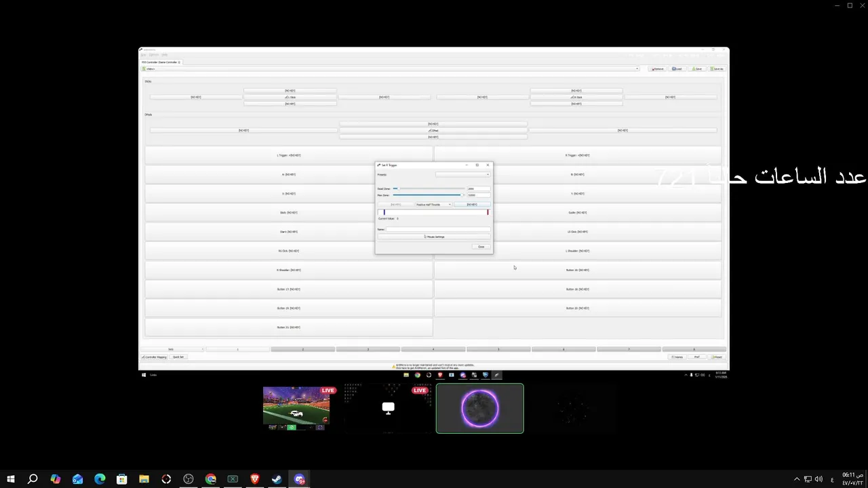Open the Positive Half Throttle dropdown
868x488 pixels.
coord(433,204)
